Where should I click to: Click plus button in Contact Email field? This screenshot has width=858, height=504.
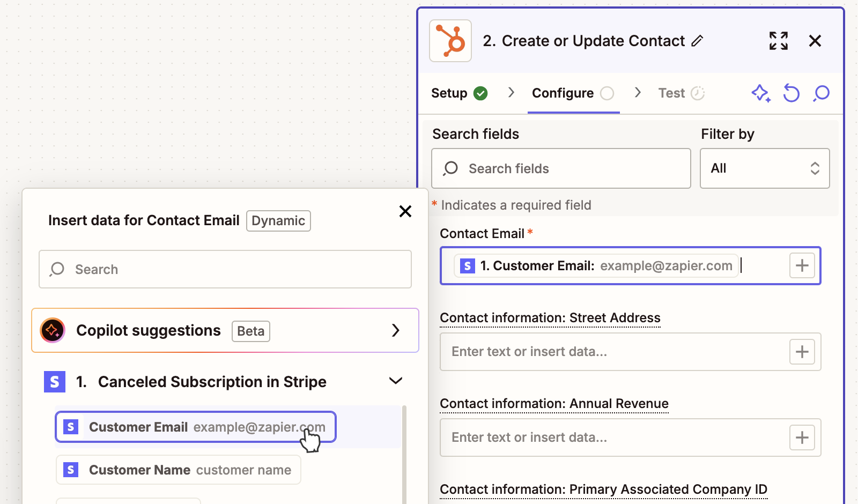(x=802, y=265)
